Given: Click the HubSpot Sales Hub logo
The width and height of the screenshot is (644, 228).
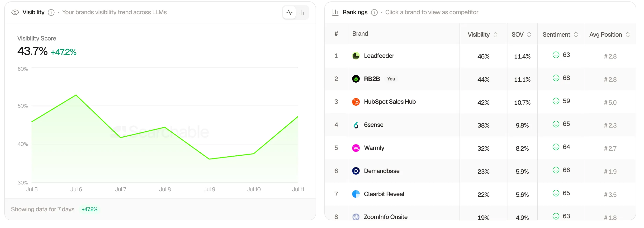Looking at the screenshot, I should pyautogui.click(x=356, y=102).
